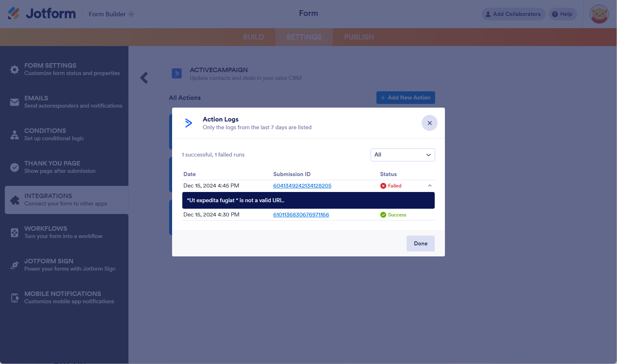Switch to the BUILD tab
Screen dimensions: 617x364
(254, 37)
